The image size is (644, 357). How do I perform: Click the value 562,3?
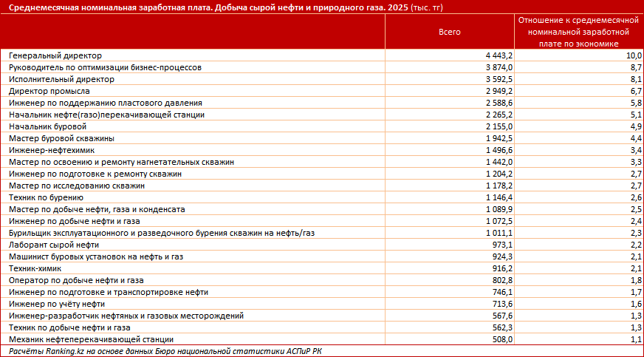point(502,328)
